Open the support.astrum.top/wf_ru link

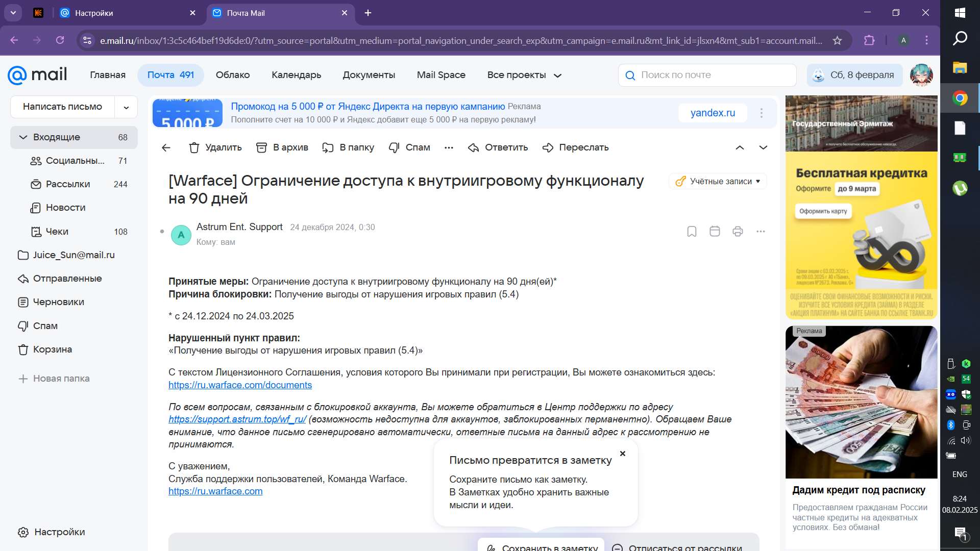click(x=237, y=419)
